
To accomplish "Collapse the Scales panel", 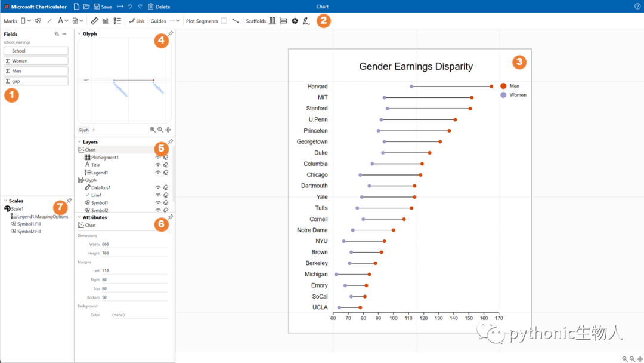I will tap(5, 201).
